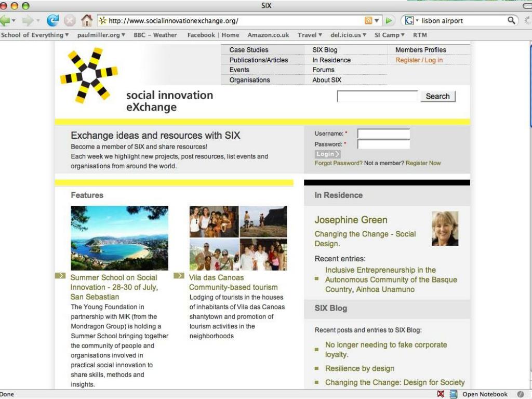Open the San Sebastian bay thumbnail image
This screenshot has width=532, height=399.
(x=119, y=238)
